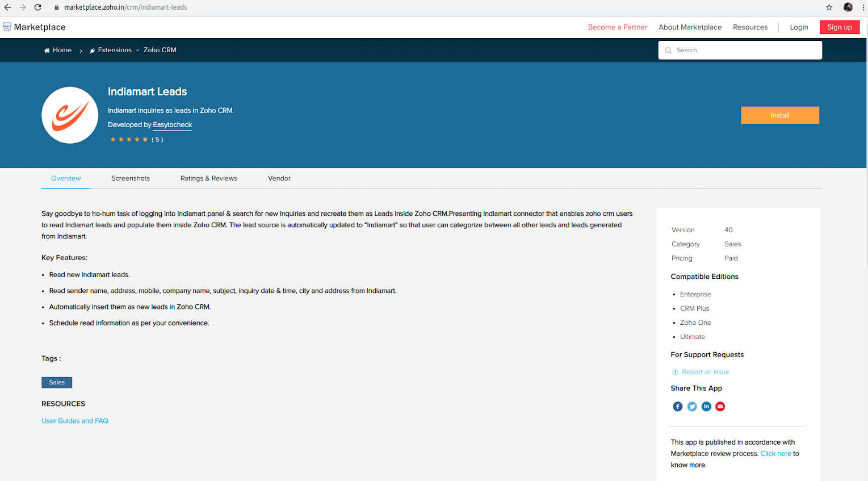Go to Home breadcrumb
The image size is (868, 481).
point(58,50)
